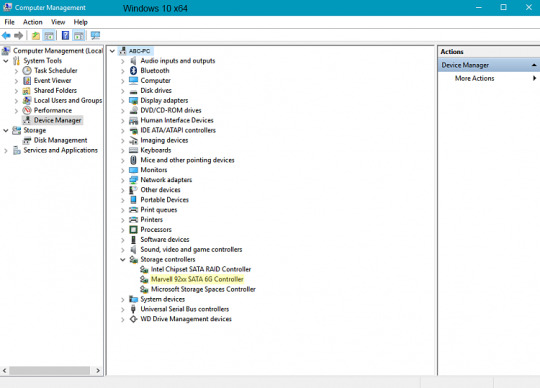Click the Up one level folder icon

click(x=36, y=35)
